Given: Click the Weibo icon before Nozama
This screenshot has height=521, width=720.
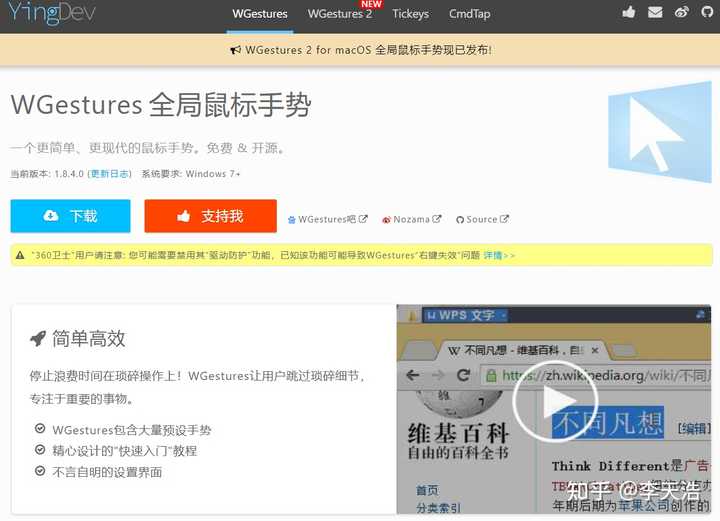Looking at the screenshot, I should point(386,220).
